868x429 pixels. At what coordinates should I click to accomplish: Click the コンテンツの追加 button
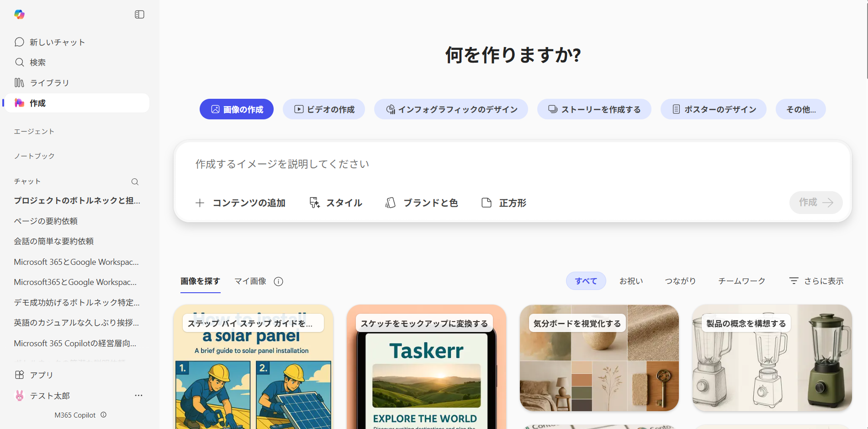tap(241, 203)
